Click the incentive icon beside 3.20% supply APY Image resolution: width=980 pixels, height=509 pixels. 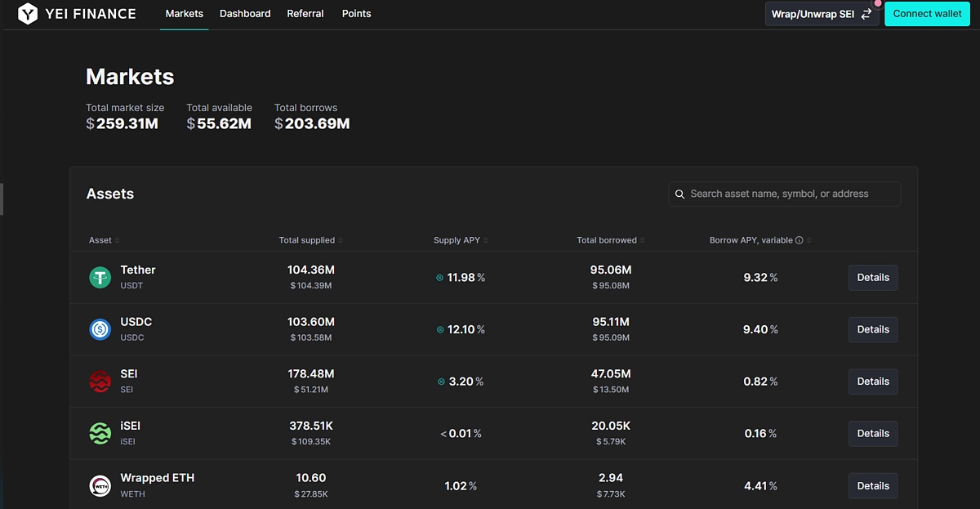point(442,382)
